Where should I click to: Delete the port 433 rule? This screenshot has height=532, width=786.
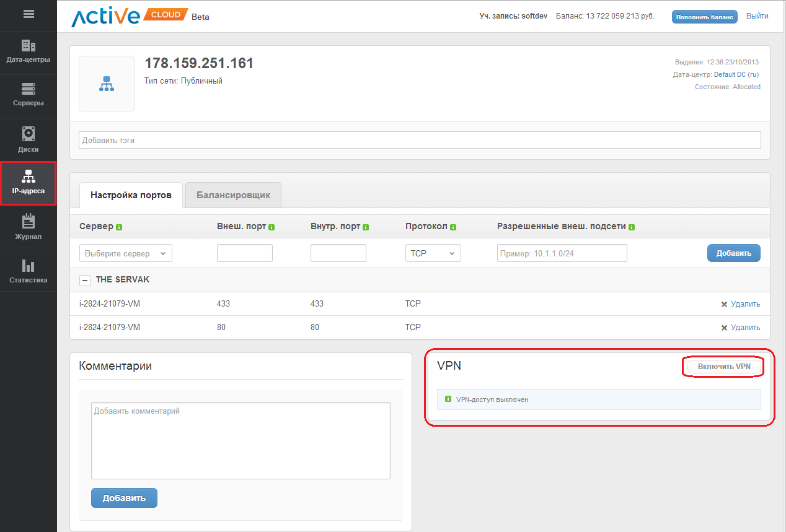pos(740,304)
